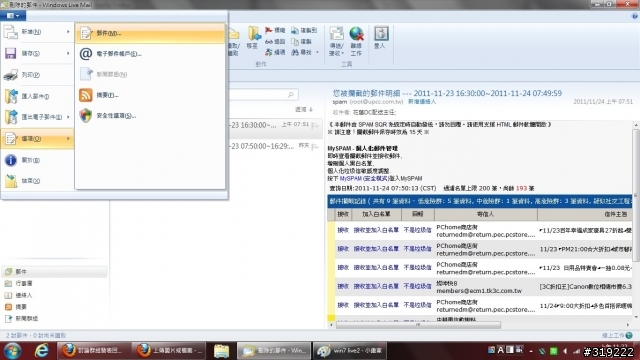Click 不是垃圾信 in first PChome row
Viewport: 640px width, 360px height.
(x=417, y=230)
